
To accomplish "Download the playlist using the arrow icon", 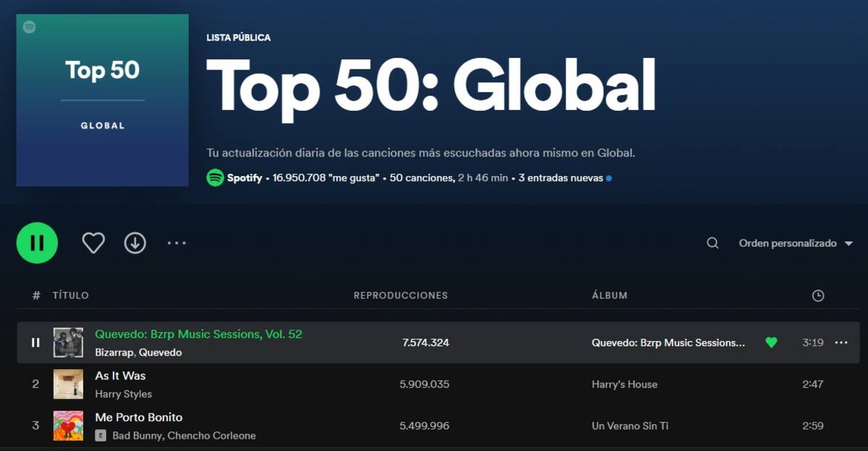I will click(x=135, y=243).
